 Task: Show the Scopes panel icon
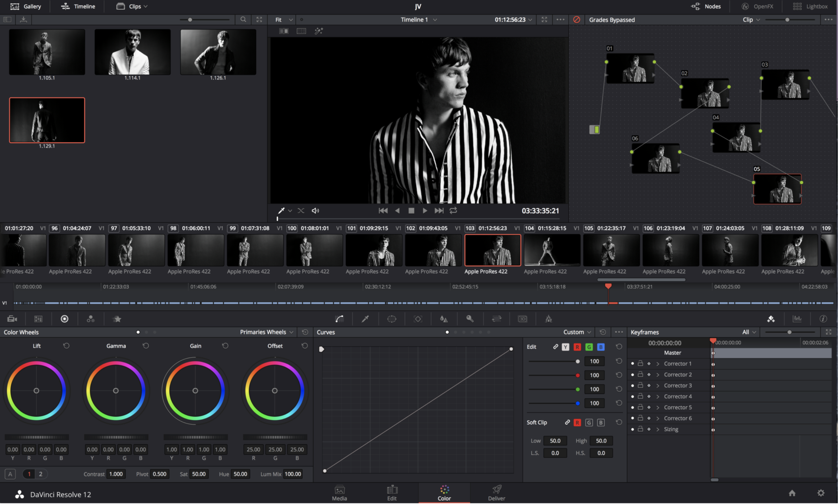797,318
